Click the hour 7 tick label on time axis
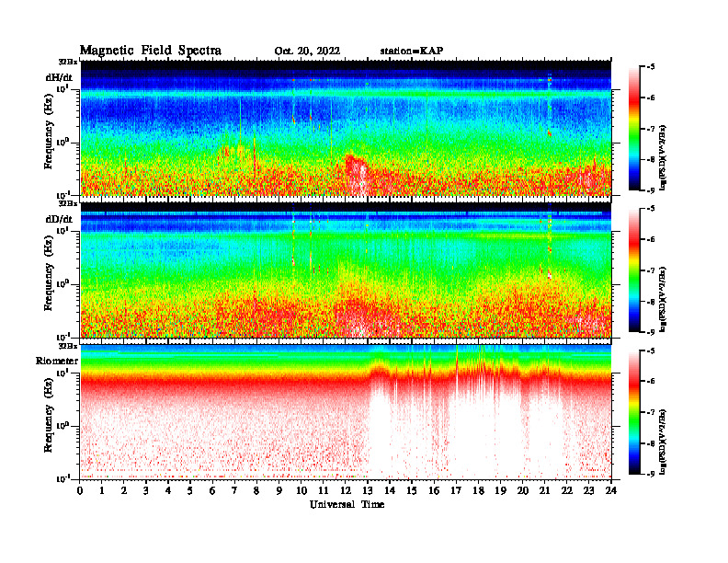This screenshot has width=728, height=563. tap(235, 490)
